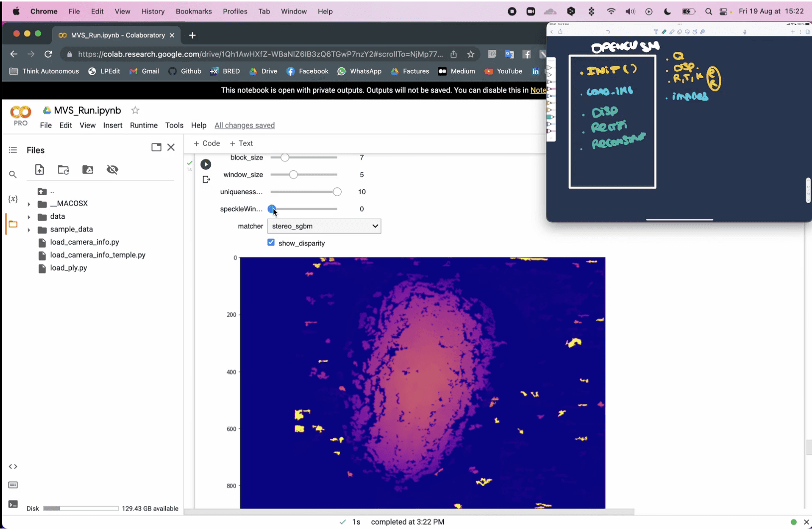Uncheck the show_disparity checkbox
The width and height of the screenshot is (812, 530).
pyautogui.click(x=271, y=243)
